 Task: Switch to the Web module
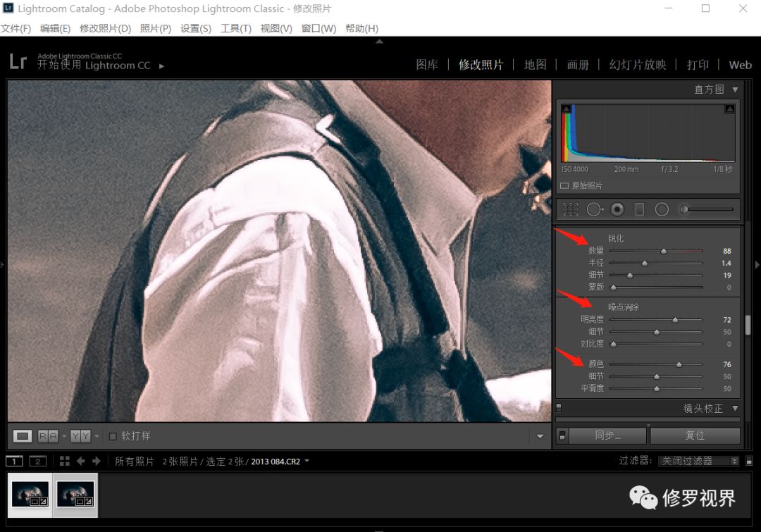[x=740, y=65]
